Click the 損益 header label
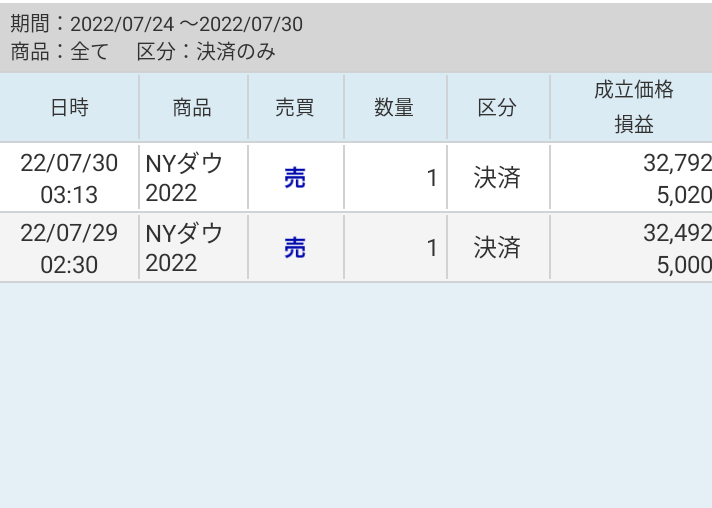Viewport: 712px width, 508px height. 634,125
